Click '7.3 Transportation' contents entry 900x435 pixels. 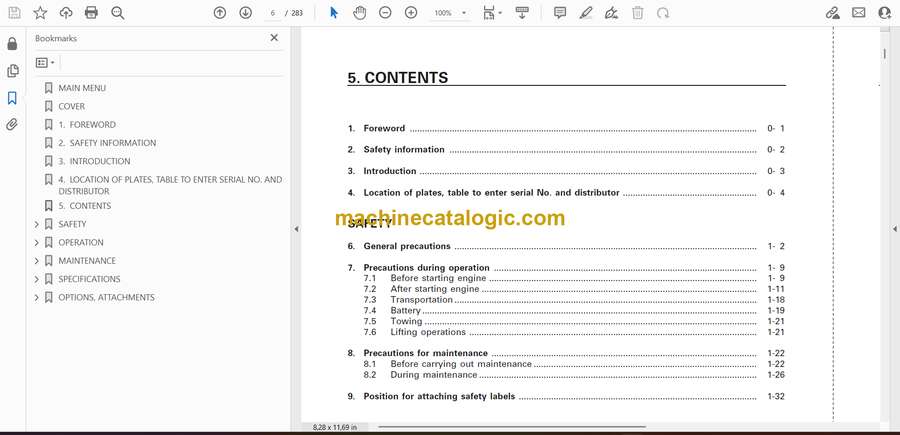(x=574, y=300)
